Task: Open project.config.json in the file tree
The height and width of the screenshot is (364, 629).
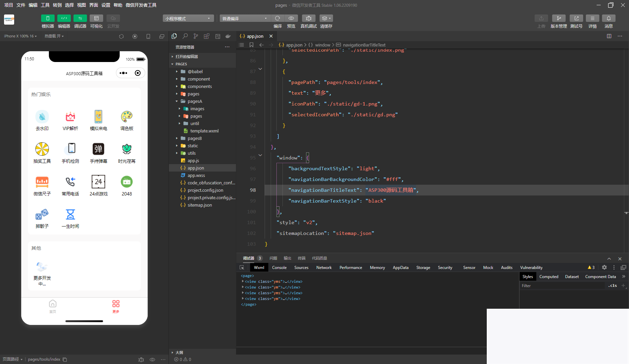Action: pos(205,190)
